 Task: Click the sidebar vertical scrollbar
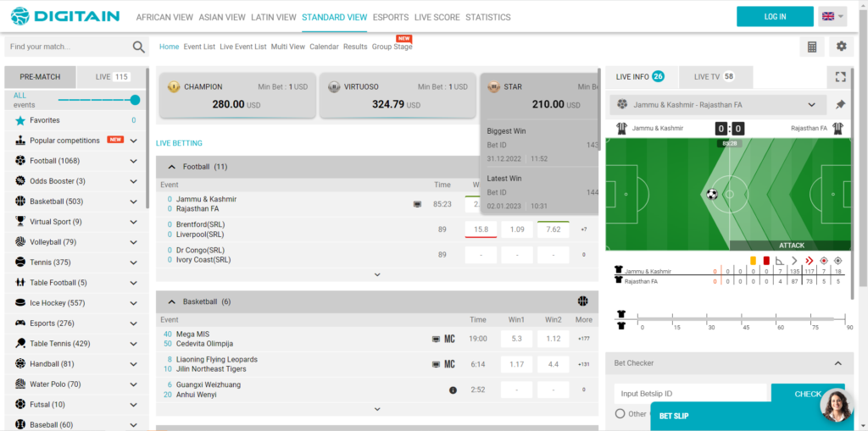pyautogui.click(x=147, y=138)
